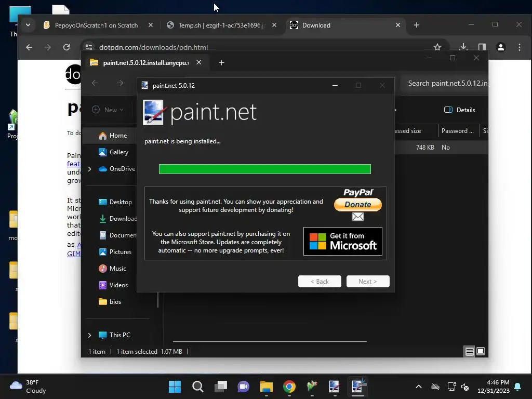Click the envelope icon under Donate
Image resolution: width=532 pixels, height=399 pixels.
358,217
